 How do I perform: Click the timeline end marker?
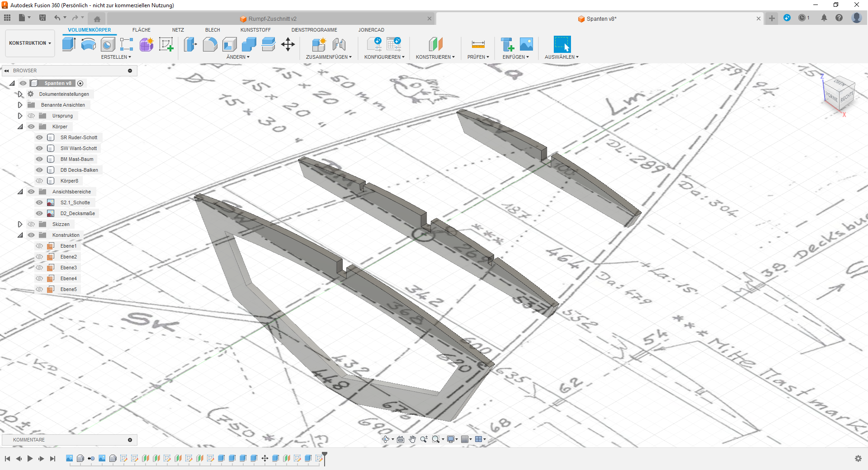click(x=325, y=458)
